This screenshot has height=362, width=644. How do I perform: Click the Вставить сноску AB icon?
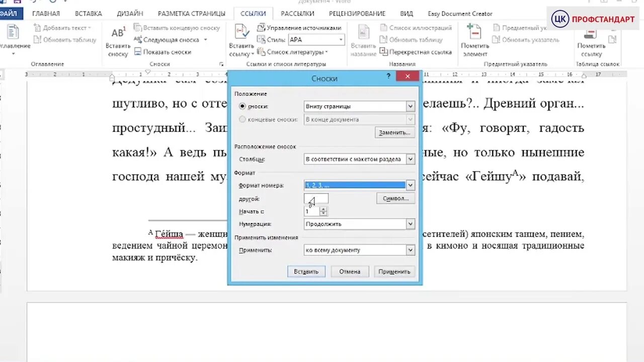[x=118, y=33]
